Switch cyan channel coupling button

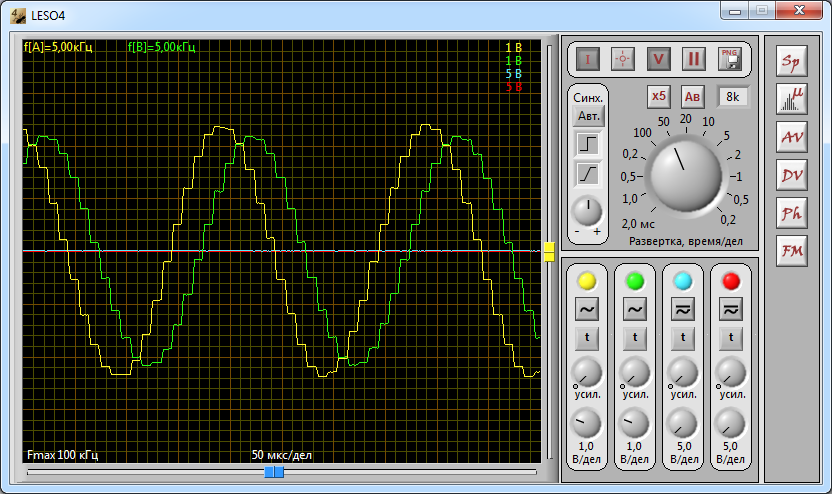coord(683,309)
